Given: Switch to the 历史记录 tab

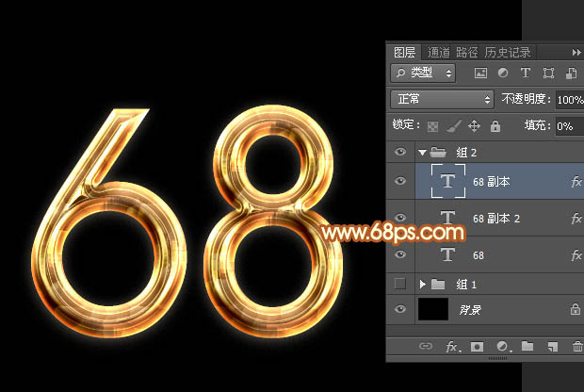Looking at the screenshot, I should coord(508,53).
